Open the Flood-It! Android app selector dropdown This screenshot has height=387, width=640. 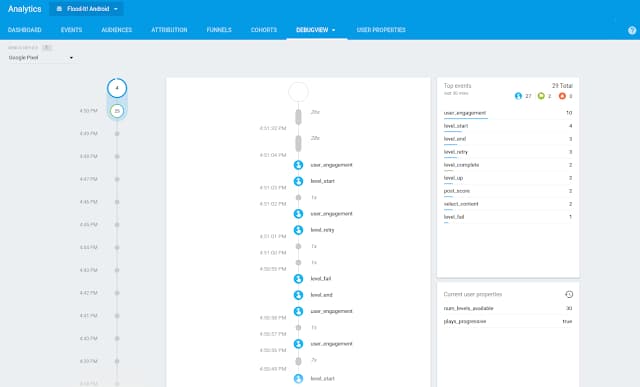pyautogui.click(x=87, y=9)
